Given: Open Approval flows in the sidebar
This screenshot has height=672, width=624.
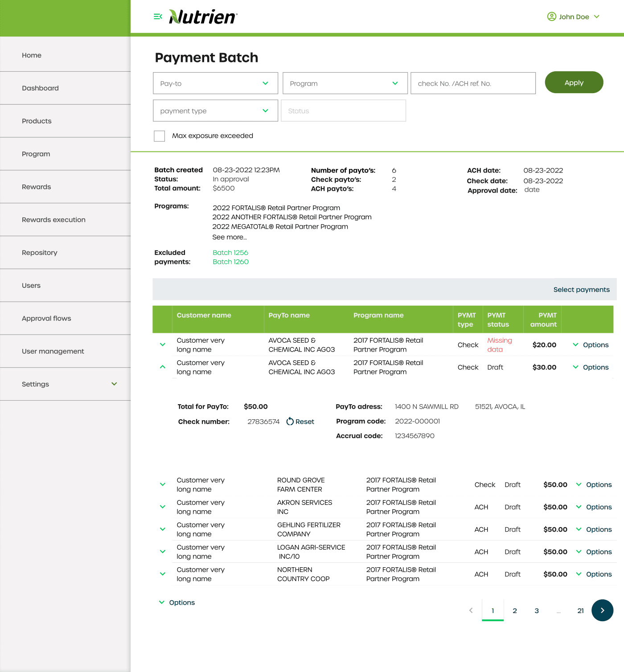Looking at the screenshot, I should pyautogui.click(x=65, y=318).
